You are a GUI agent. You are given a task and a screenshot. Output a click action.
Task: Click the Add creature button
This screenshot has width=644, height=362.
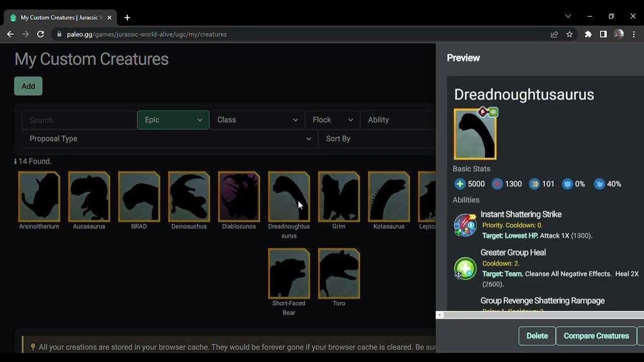click(x=28, y=86)
